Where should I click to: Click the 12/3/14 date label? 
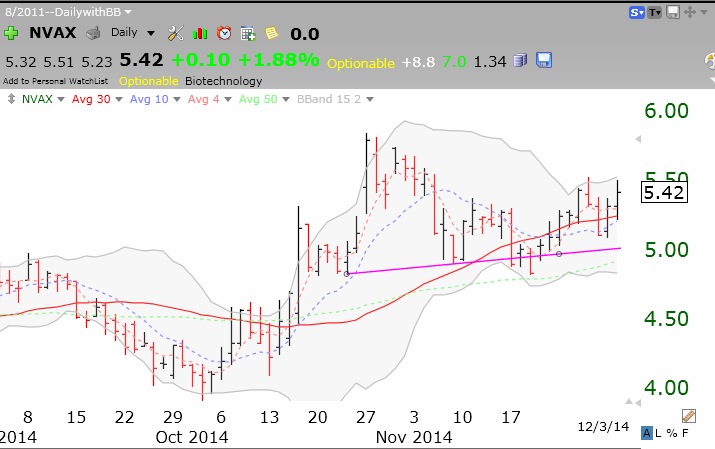(603, 427)
